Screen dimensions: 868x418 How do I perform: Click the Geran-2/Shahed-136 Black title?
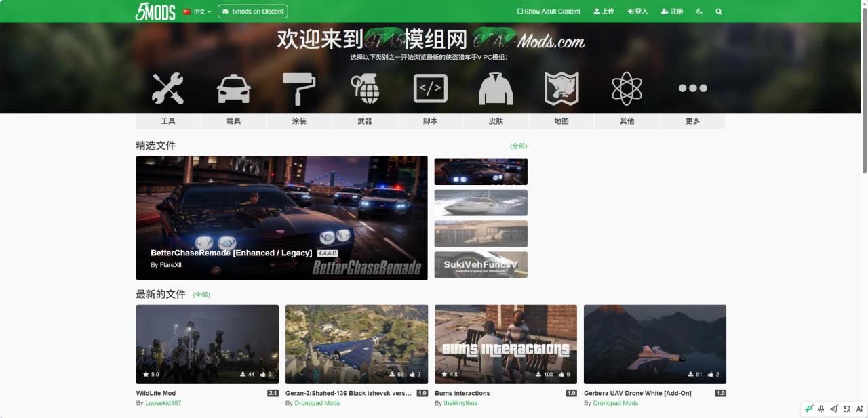click(349, 393)
